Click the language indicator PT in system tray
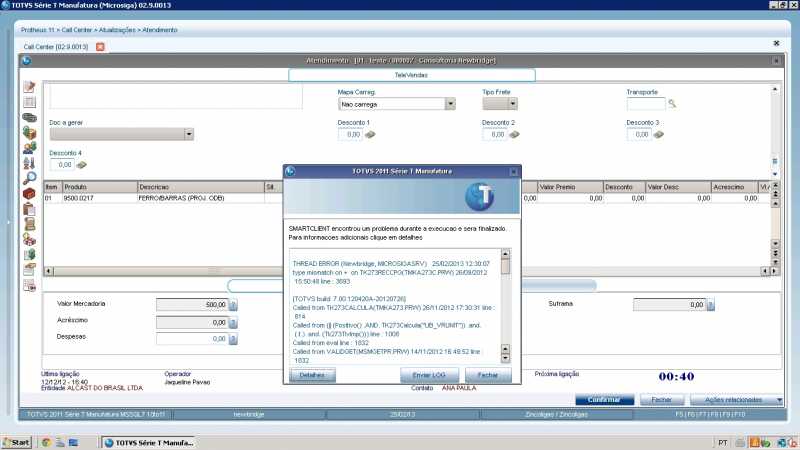The width and height of the screenshot is (800, 450). point(722,443)
